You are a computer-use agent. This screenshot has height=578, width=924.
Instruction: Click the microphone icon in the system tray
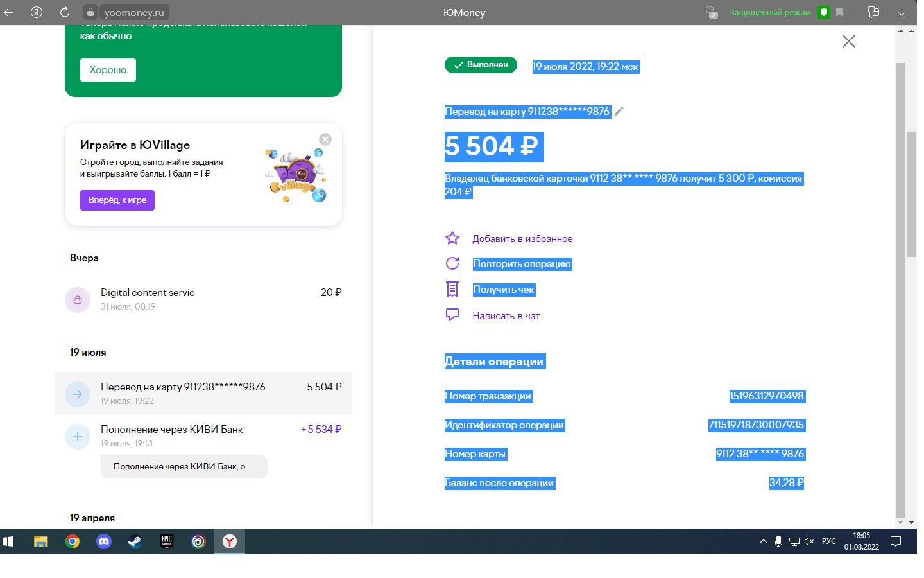[778, 541]
